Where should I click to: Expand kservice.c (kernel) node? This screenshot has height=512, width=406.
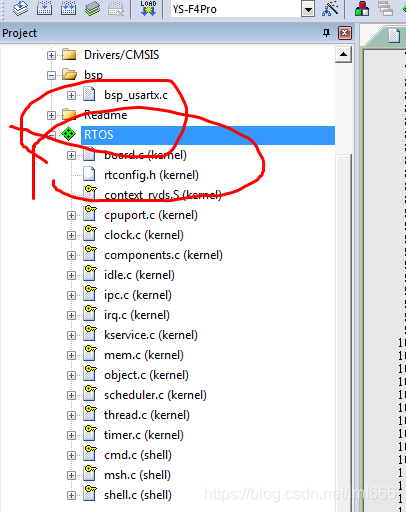coord(71,335)
